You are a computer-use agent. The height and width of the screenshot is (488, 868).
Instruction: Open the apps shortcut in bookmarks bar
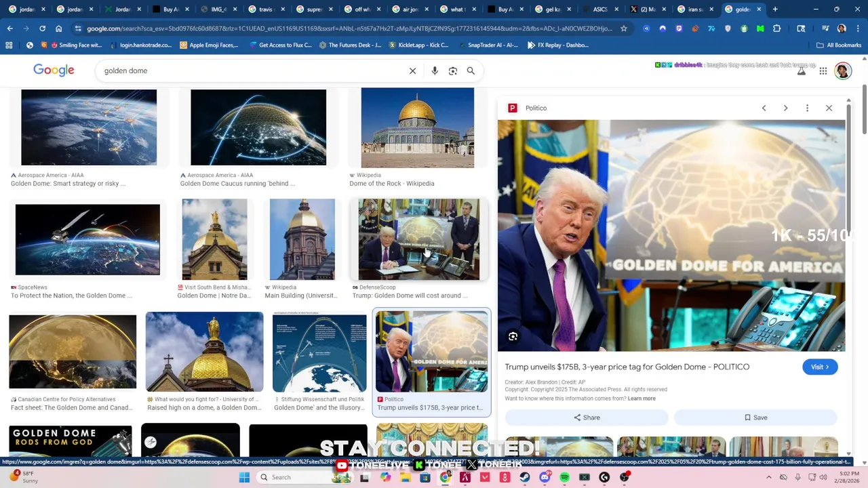coord(9,45)
